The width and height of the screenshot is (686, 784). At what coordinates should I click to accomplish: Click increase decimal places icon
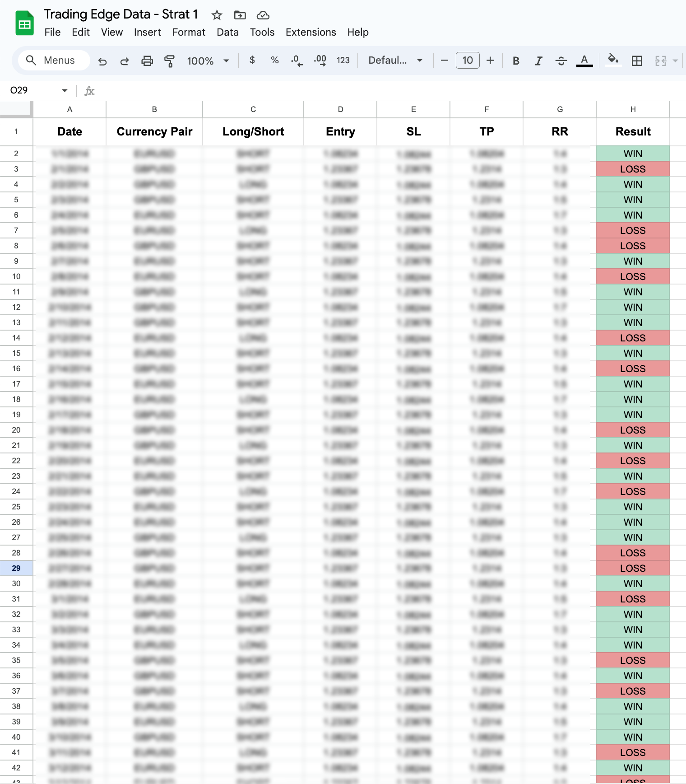[320, 61]
